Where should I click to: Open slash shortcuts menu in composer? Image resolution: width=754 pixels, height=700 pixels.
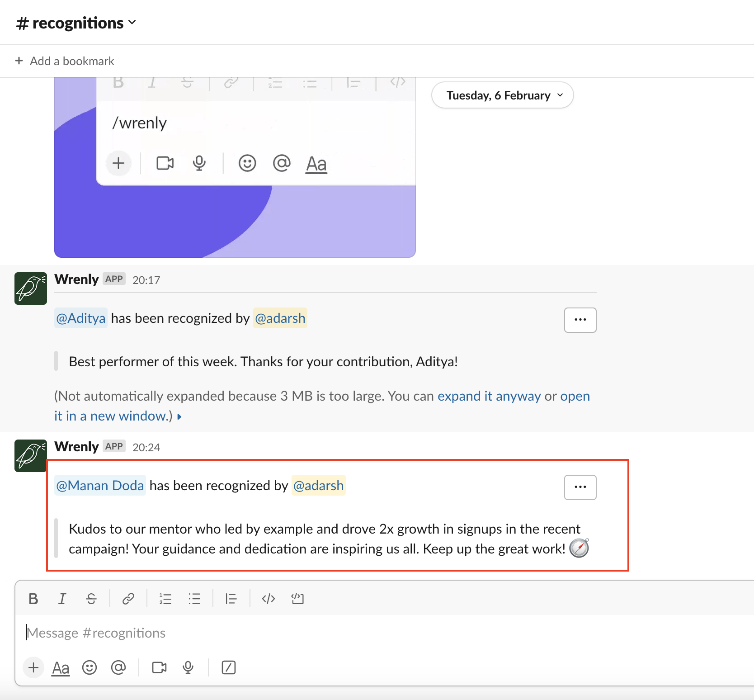[229, 667]
